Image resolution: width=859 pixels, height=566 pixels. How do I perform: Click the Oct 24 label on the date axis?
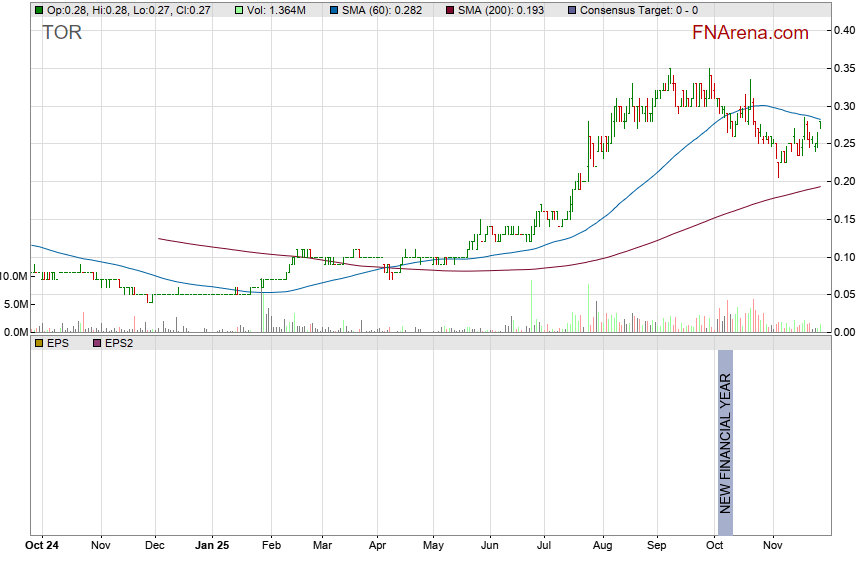pyautogui.click(x=43, y=547)
